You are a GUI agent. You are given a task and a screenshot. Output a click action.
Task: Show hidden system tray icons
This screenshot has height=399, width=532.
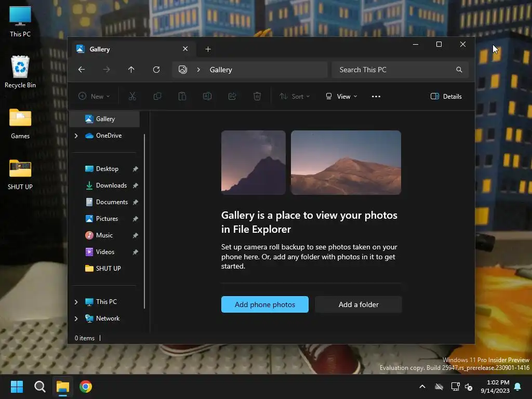pos(422,387)
